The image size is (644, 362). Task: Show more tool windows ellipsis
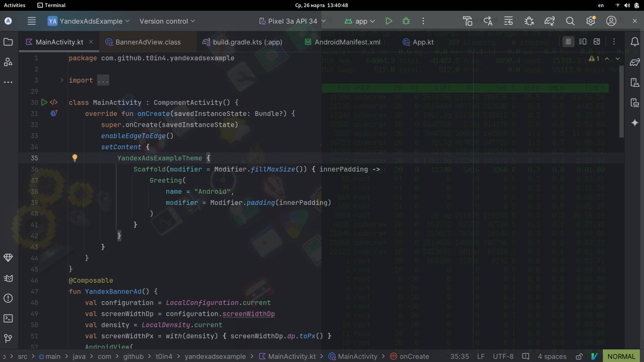pos(8,82)
